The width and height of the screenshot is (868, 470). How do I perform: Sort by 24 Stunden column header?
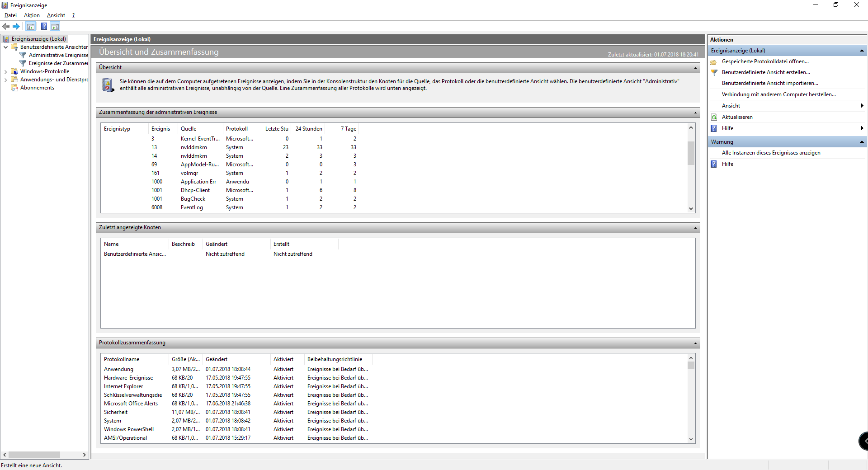(x=308, y=129)
